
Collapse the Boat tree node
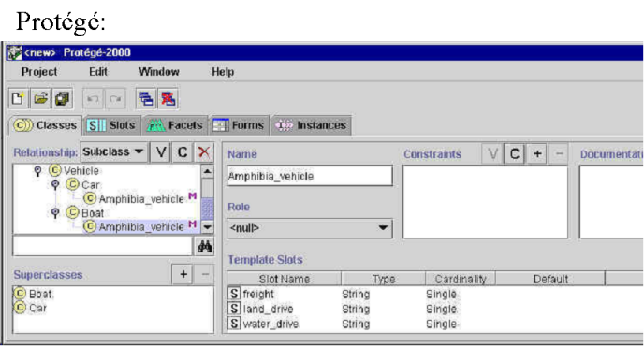point(55,213)
